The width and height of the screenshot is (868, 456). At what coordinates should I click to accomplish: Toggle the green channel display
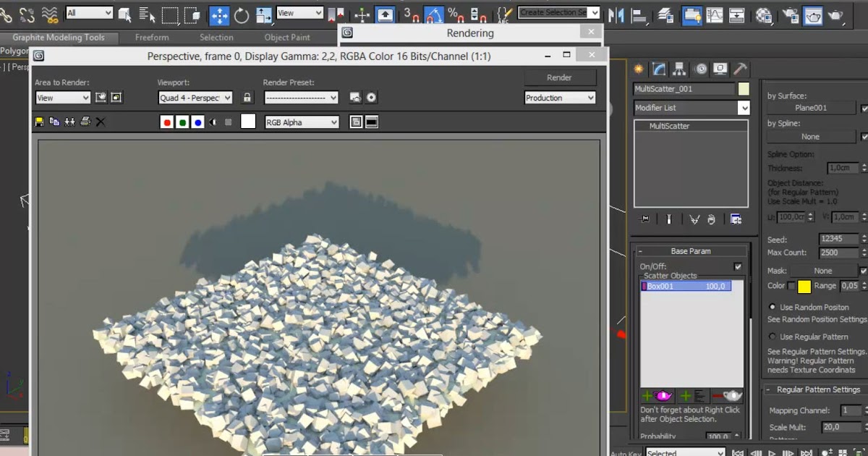182,122
